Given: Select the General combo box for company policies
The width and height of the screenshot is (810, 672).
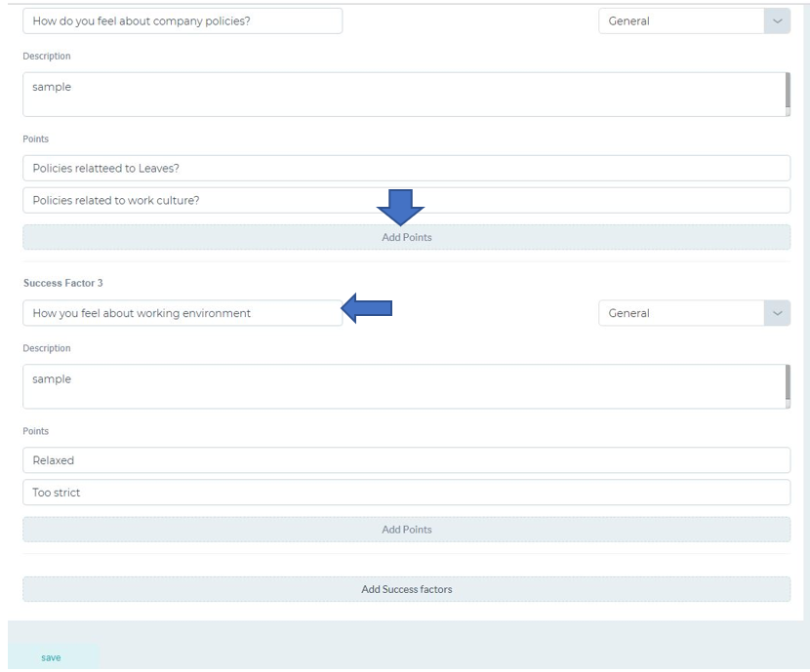Looking at the screenshot, I should [694, 21].
